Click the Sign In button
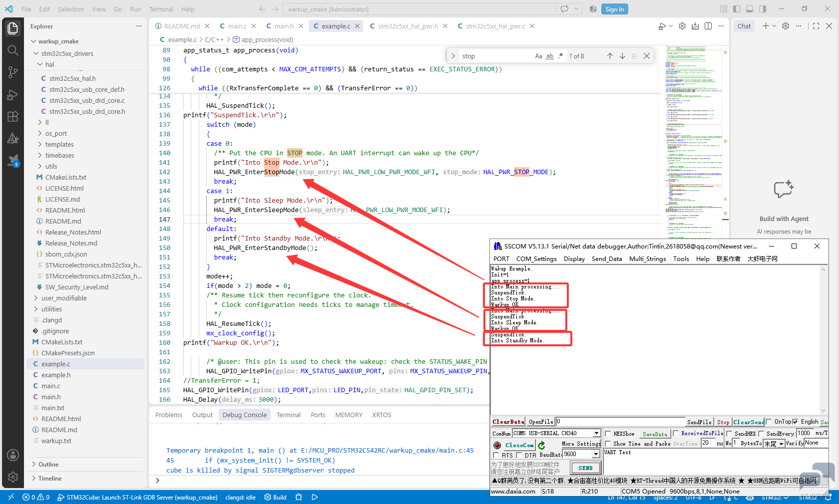The width and height of the screenshot is (839, 504). (615, 9)
